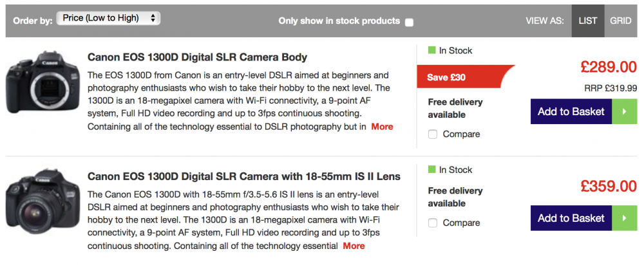Click the red Save £30 banner

[464, 77]
